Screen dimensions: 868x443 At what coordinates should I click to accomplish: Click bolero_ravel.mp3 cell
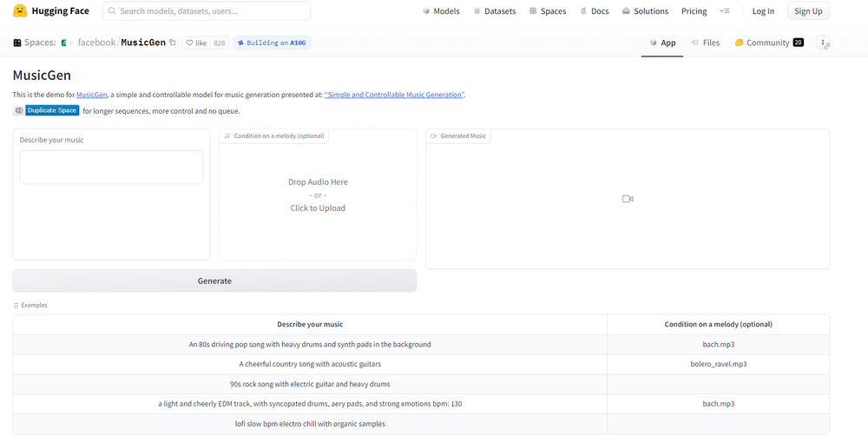click(719, 364)
